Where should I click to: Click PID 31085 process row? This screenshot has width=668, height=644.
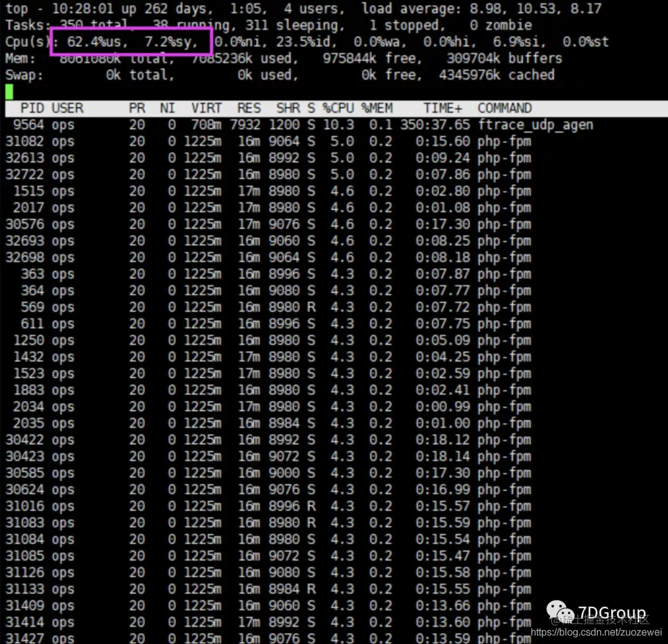coord(268,556)
